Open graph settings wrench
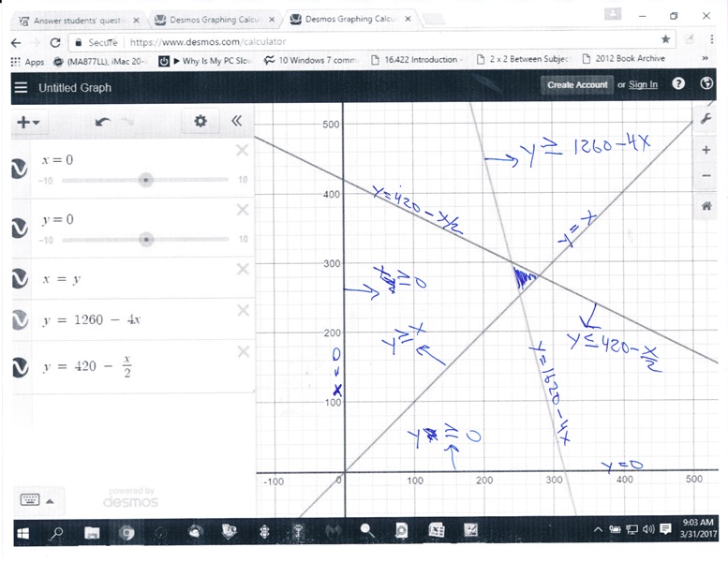Screen dimensions: 728x562 pos(706,119)
